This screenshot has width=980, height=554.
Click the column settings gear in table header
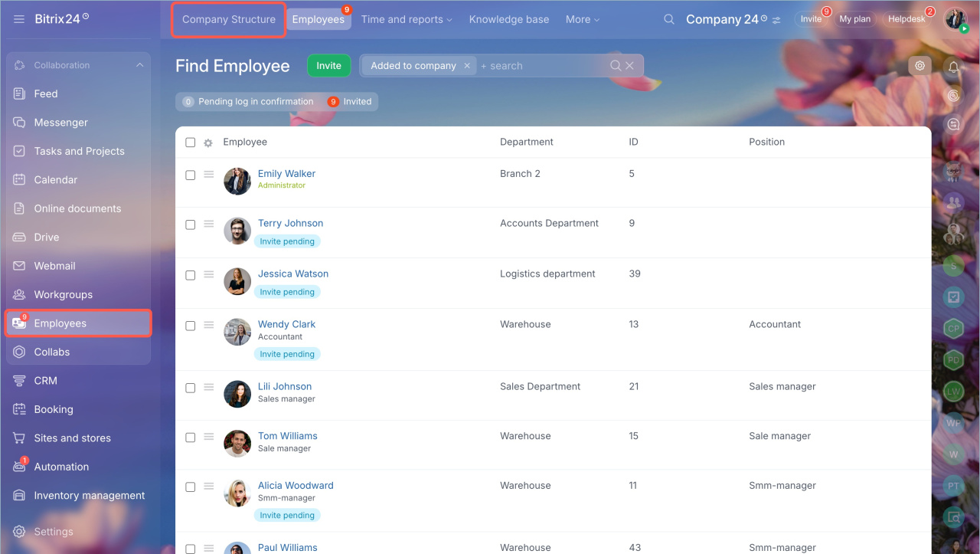207,143
